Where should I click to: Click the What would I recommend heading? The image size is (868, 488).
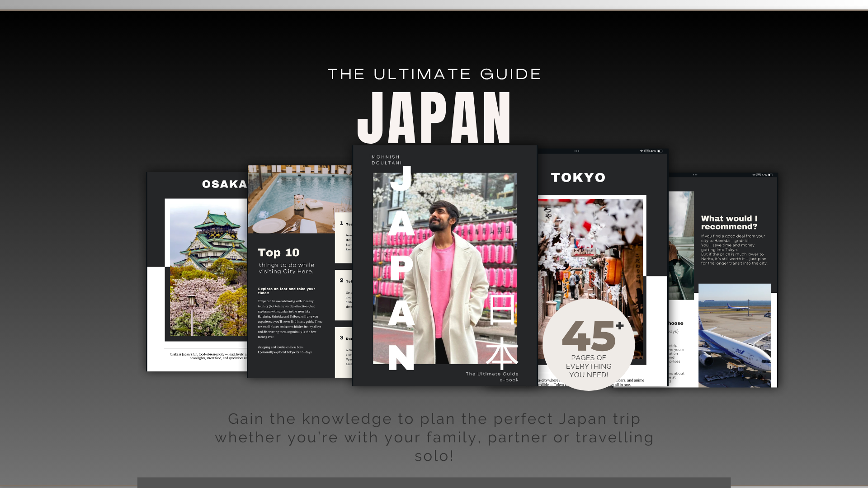(x=729, y=222)
